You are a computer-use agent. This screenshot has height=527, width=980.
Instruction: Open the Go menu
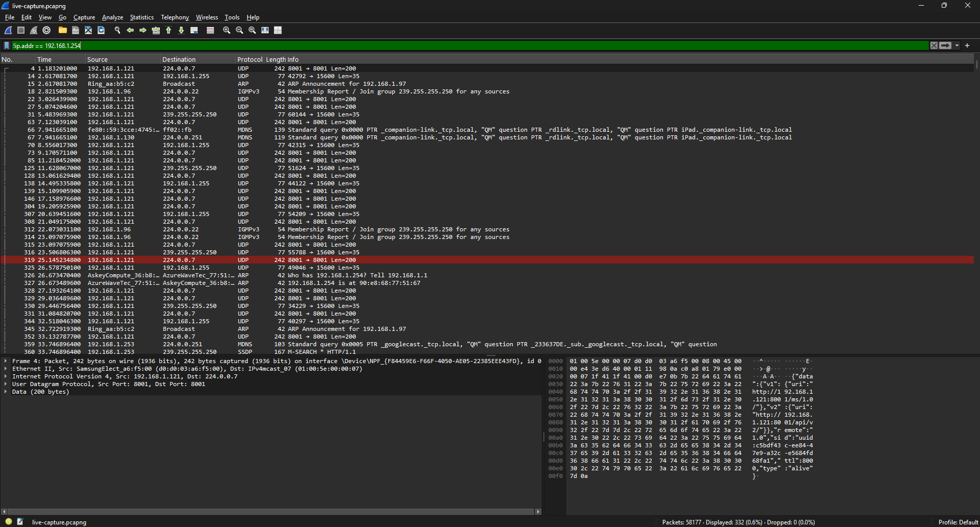62,17
